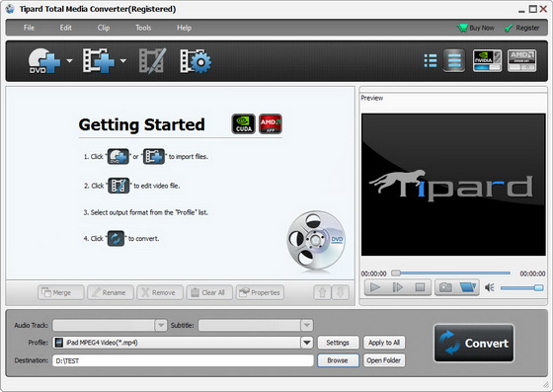553x392 pixels.
Task: Click the Add Video toolbar icon
Action: pyautogui.click(x=99, y=61)
